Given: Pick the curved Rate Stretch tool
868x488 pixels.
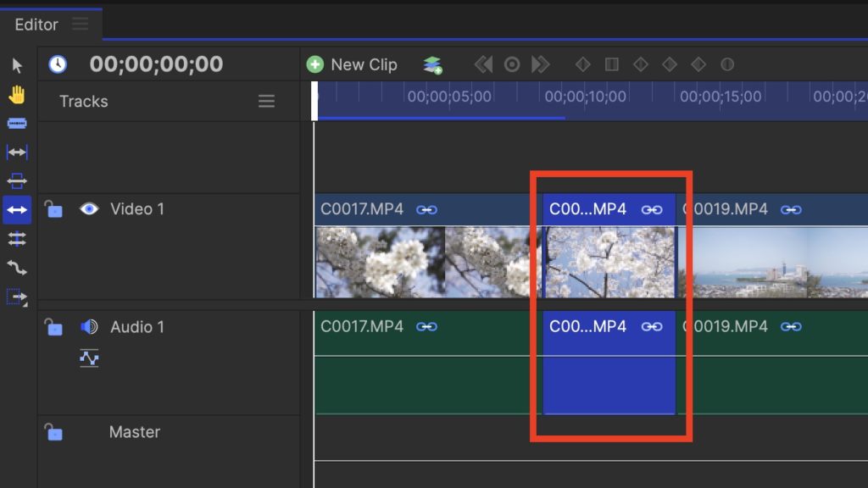Looking at the screenshot, I should pos(17,268).
